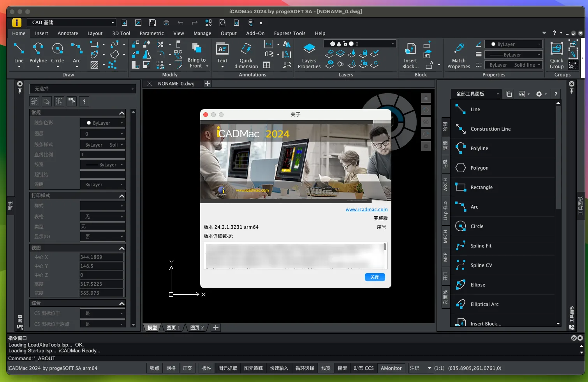Select Ellipse in the tool palette

point(503,285)
